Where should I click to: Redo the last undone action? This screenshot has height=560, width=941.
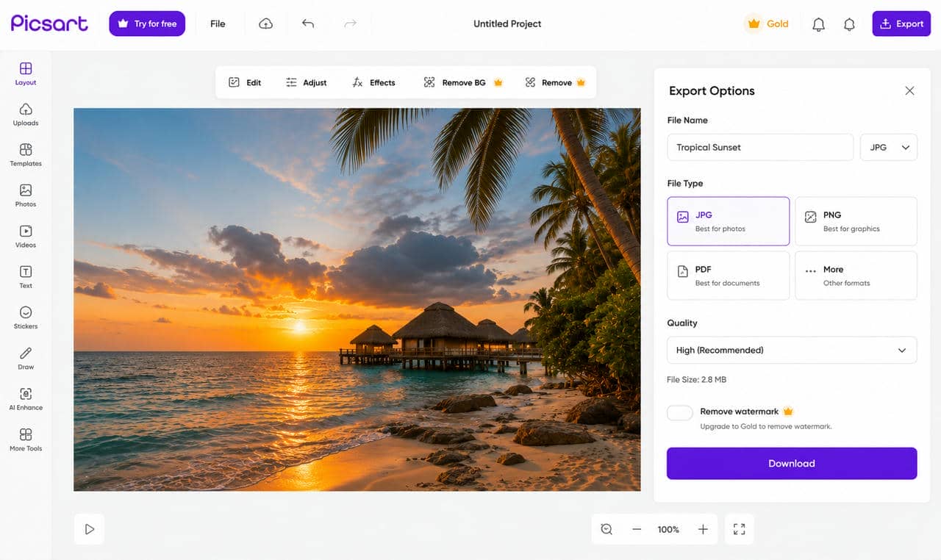point(351,24)
